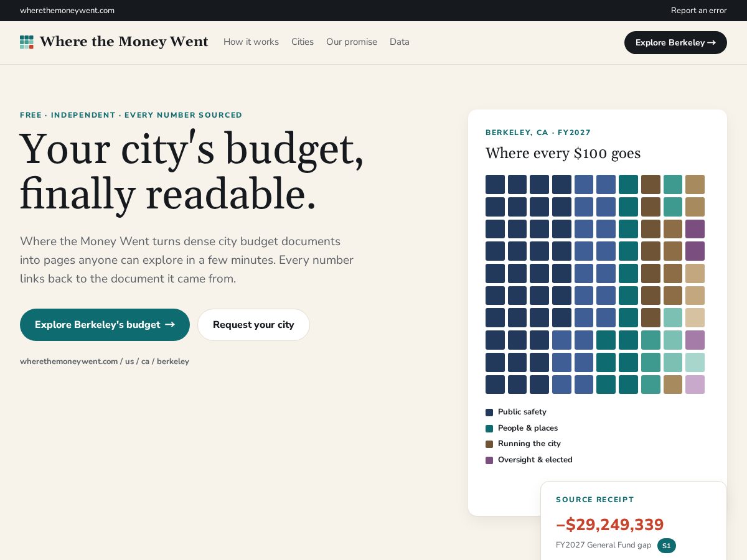Open the Where the Money Went home link
The height and width of the screenshot is (560, 747).
click(x=114, y=42)
